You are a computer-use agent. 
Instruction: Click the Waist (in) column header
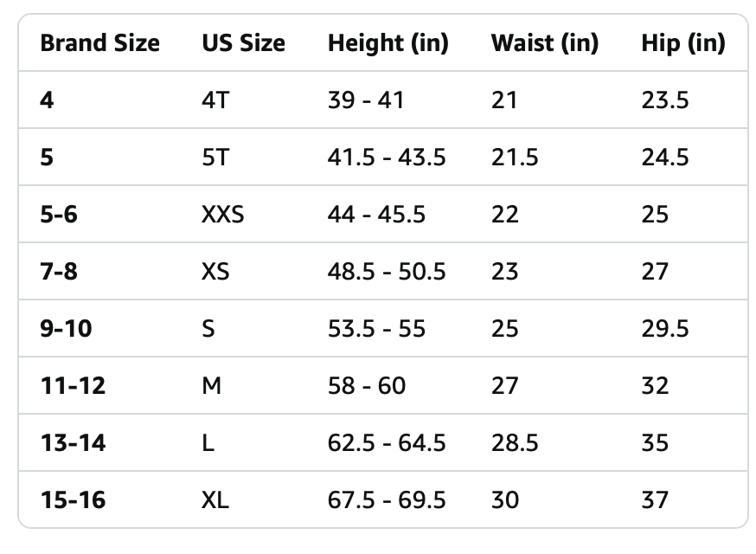coord(545,43)
